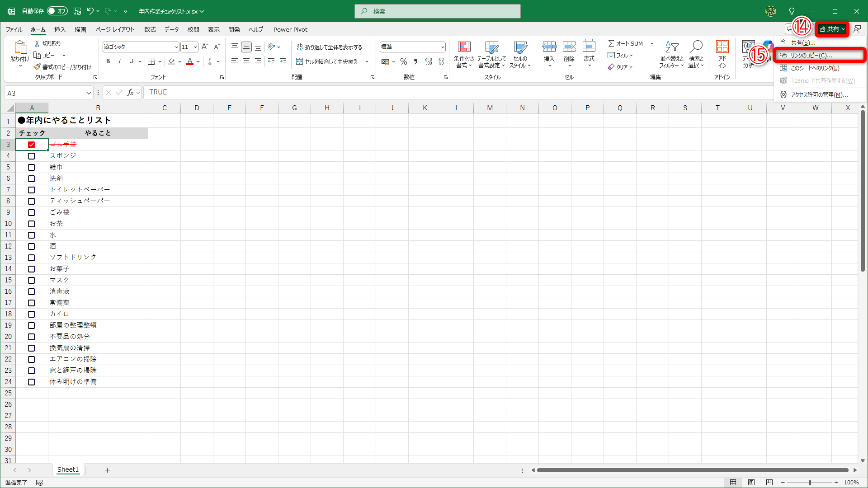Expand the Name Box dropdown arrow
The image size is (868, 488).
89,93
